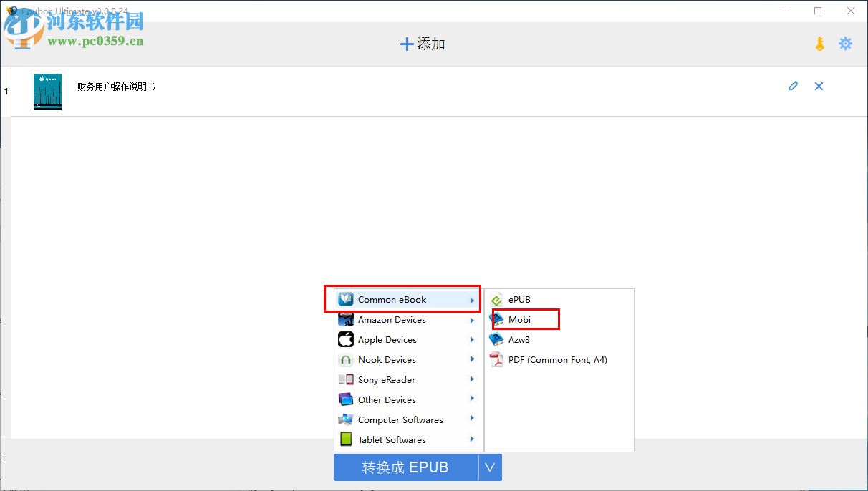The image size is (868, 491).
Task: Click the orange key registration icon
Action: click(820, 44)
